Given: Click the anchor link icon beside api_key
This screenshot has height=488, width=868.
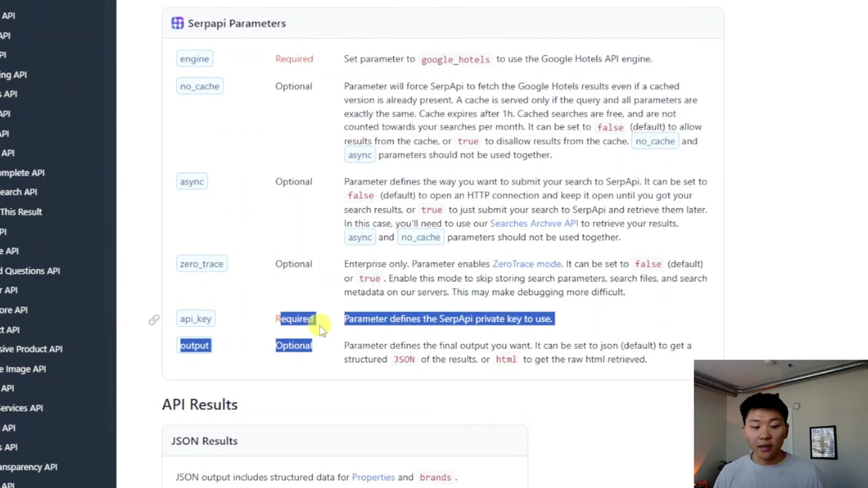Looking at the screenshot, I should (x=154, y=320).
